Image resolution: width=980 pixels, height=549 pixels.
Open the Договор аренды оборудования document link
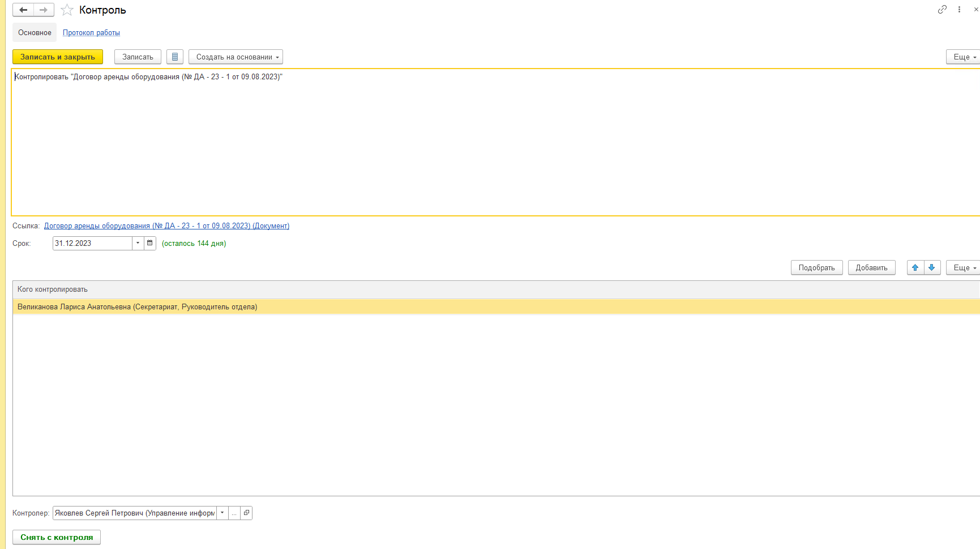point(166,226)
